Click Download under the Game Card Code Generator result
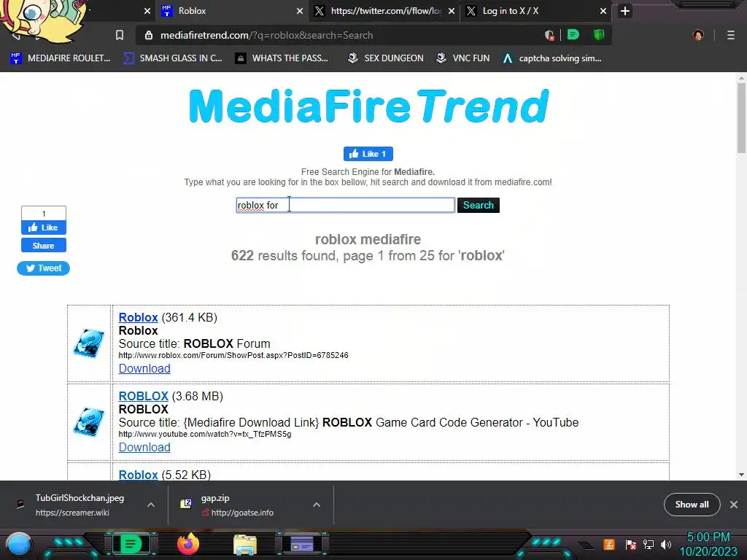The image size is (747, 560). pyautogui.click(x=144, y=447)
